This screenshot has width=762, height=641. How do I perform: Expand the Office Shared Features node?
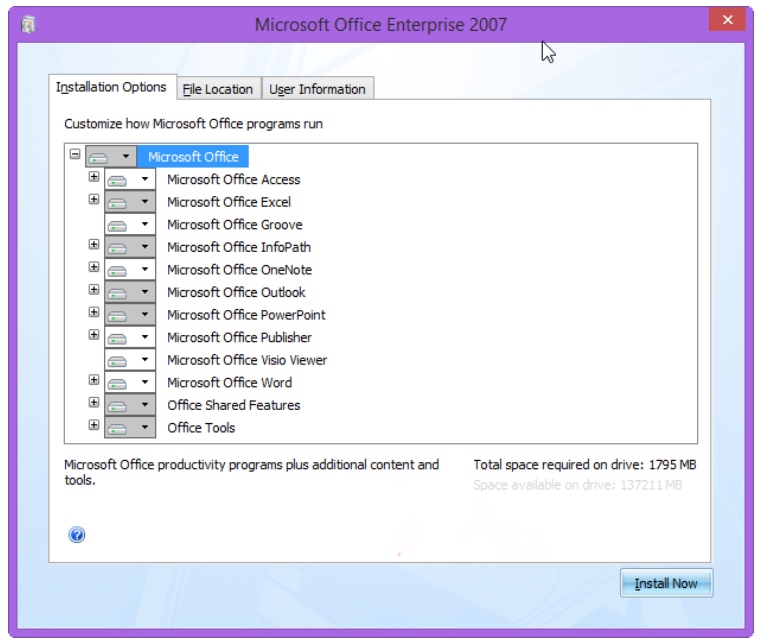point(94,402)
